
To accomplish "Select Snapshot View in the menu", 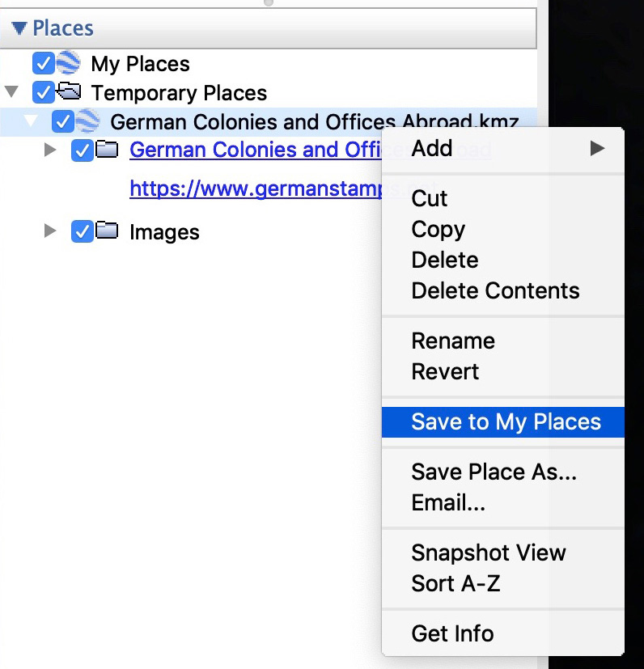I will [x=488, y=553].
